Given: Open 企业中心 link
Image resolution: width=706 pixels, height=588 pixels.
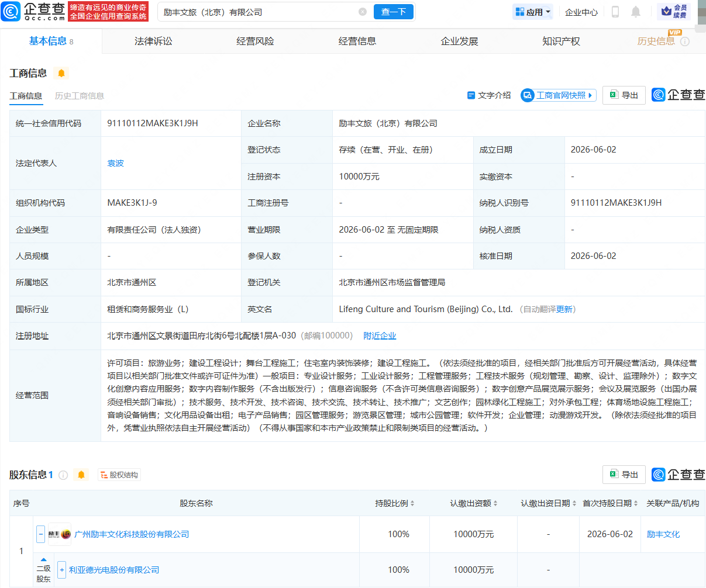Looking at the screenshot, I should click(x=581, y=12).
